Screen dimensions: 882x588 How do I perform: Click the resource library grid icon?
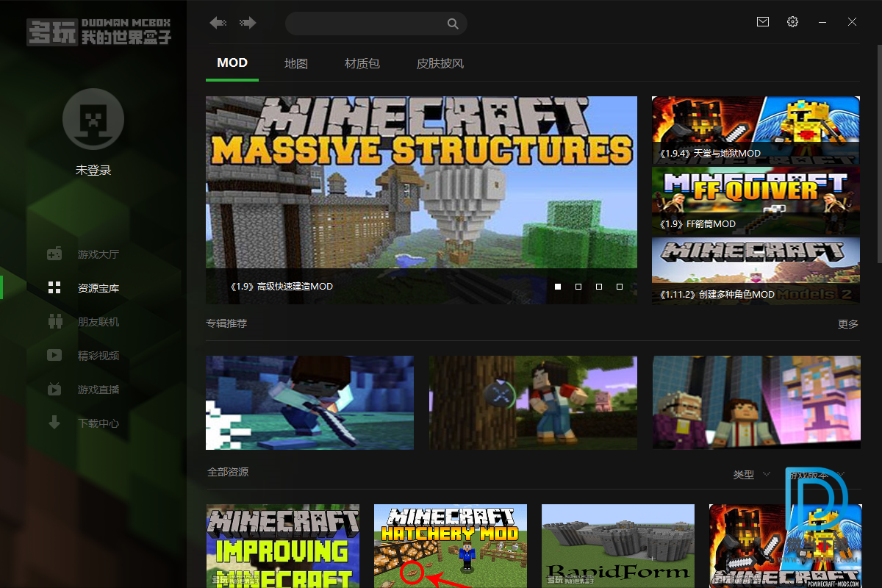click(54, 287)
